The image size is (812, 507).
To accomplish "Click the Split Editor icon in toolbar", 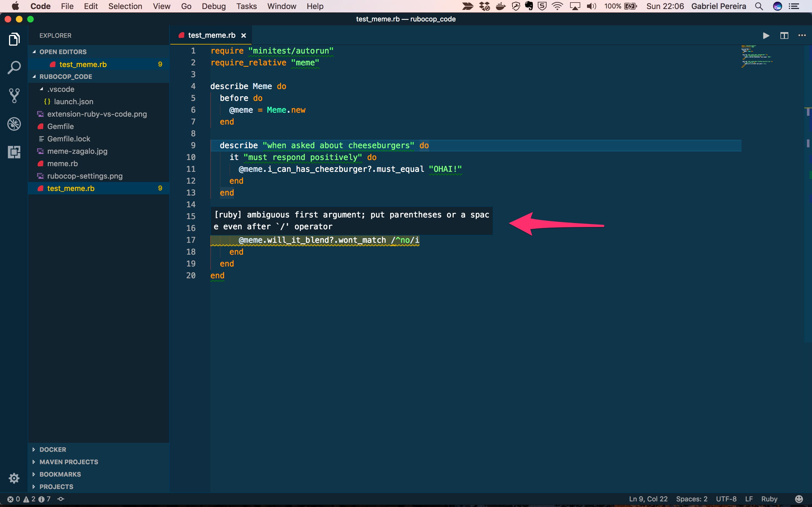I will coord(784,35).
